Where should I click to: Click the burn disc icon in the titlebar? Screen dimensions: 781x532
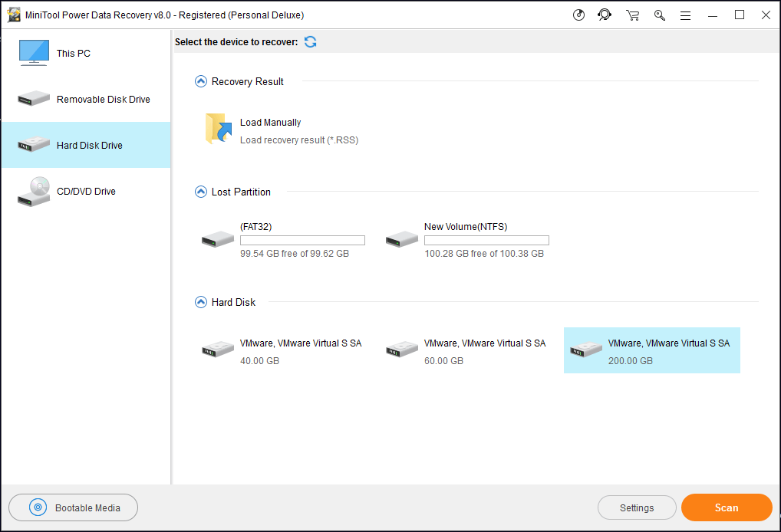(x=578, y=15)
